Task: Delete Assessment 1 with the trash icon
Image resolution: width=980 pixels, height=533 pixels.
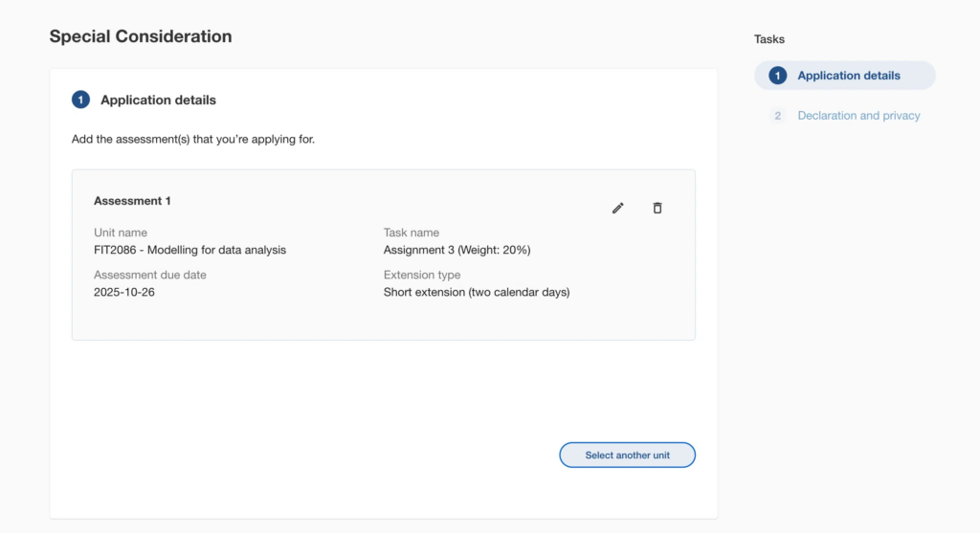Action: pos(657,208)
